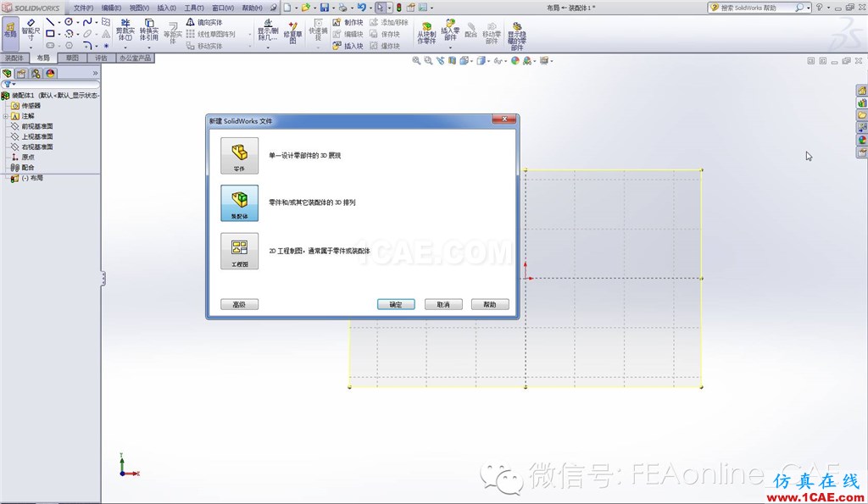Select 前视基准面 Front Plane in tree
Image resolution: width=868 pixels, height=504 pixels.
pyautogui.click(x=37, y=126)
